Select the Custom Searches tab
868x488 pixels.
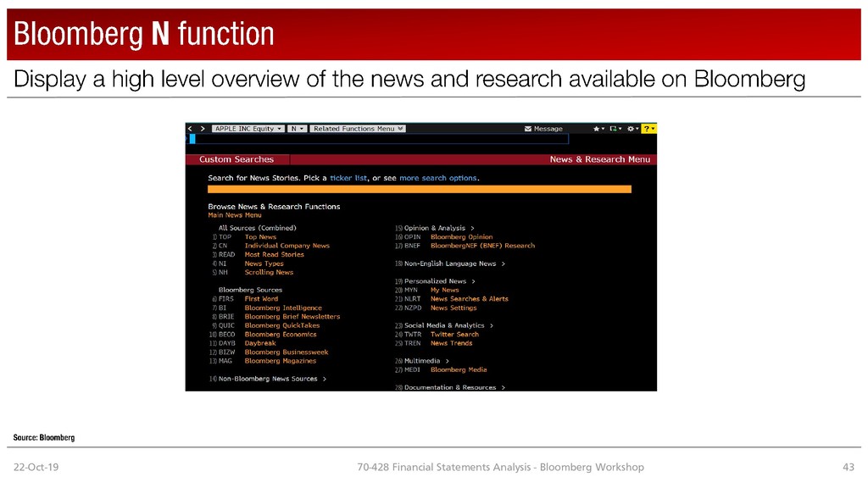coord(237,159)
